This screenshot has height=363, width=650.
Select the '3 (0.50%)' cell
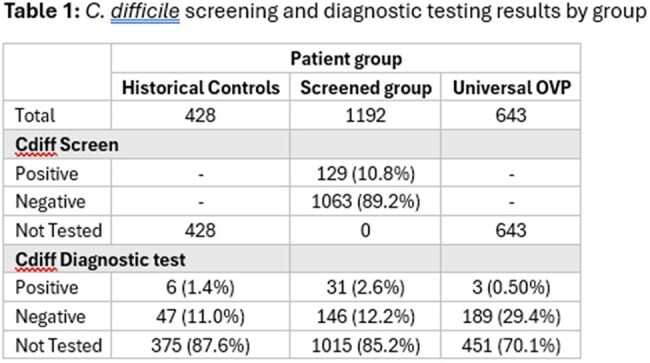point(511,287)
